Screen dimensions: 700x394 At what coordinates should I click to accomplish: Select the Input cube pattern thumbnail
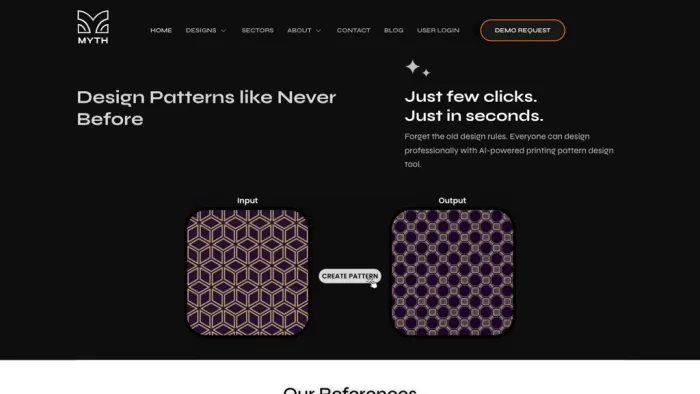point(247,272)
